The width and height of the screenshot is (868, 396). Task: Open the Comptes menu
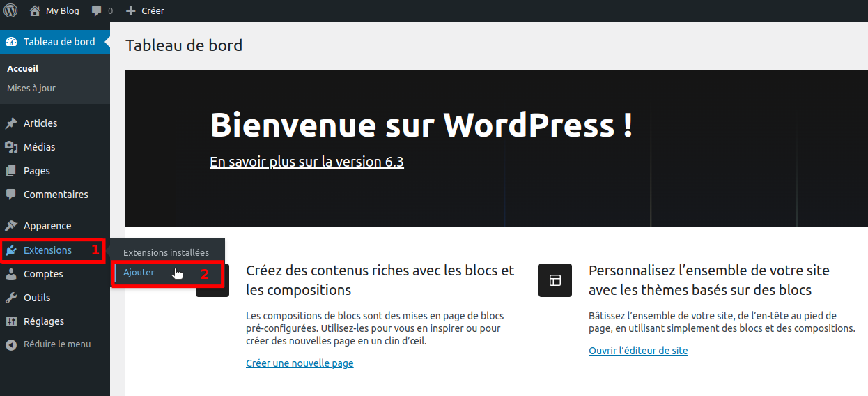coord(43,274)
